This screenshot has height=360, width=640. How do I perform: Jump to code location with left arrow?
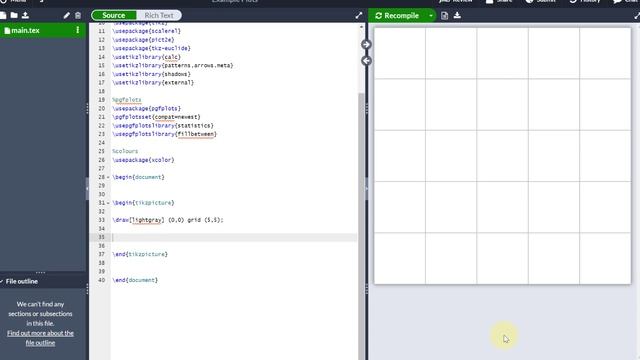(366, 61)
